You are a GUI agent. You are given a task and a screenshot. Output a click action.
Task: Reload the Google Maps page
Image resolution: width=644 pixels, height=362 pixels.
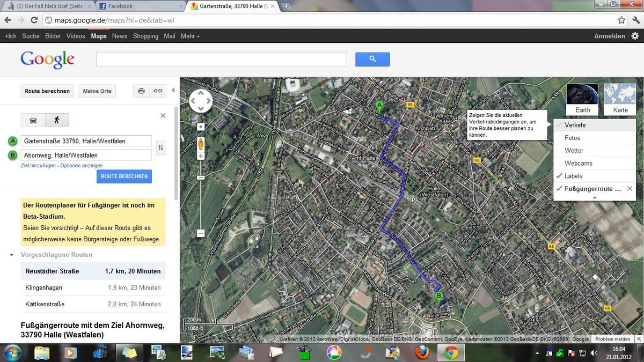[x=34, y=20]
